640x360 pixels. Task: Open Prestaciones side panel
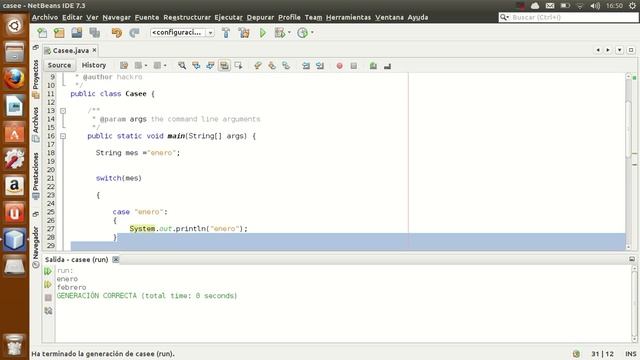[36, 176]
